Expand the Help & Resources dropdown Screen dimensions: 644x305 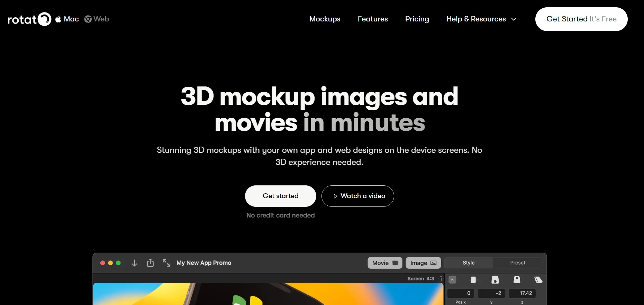(x=481, y=19)
